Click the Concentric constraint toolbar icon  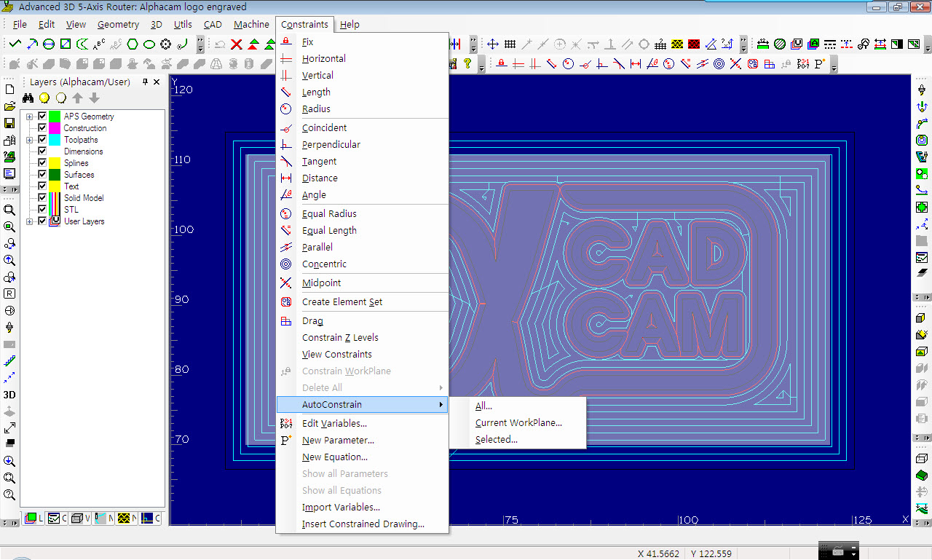click(x=719, y=64)
